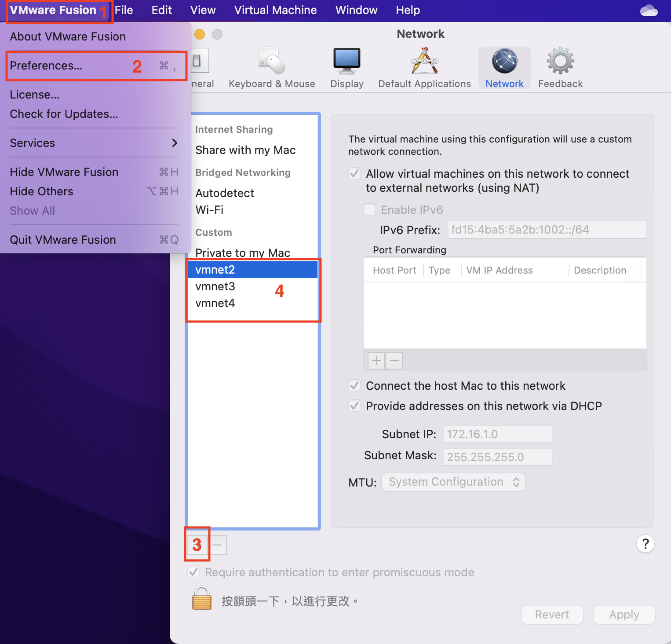Click the padlock to unlock changes
The height and width of the screenshot is (644, 671).
point(202,599)
